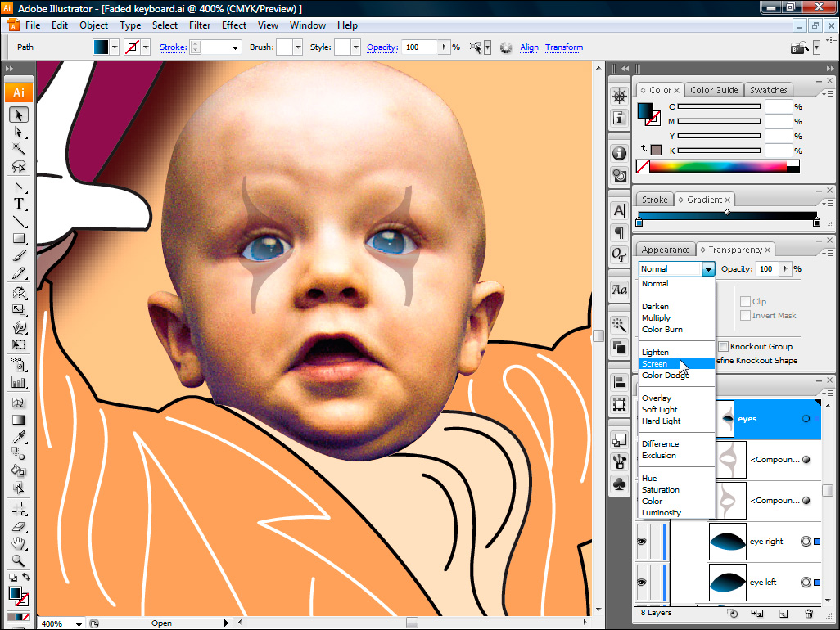Expand the Brush dropdown in control bar
The height and width of the screenshot is (630, 840).
pyautogui.click(x=297, y=47)
